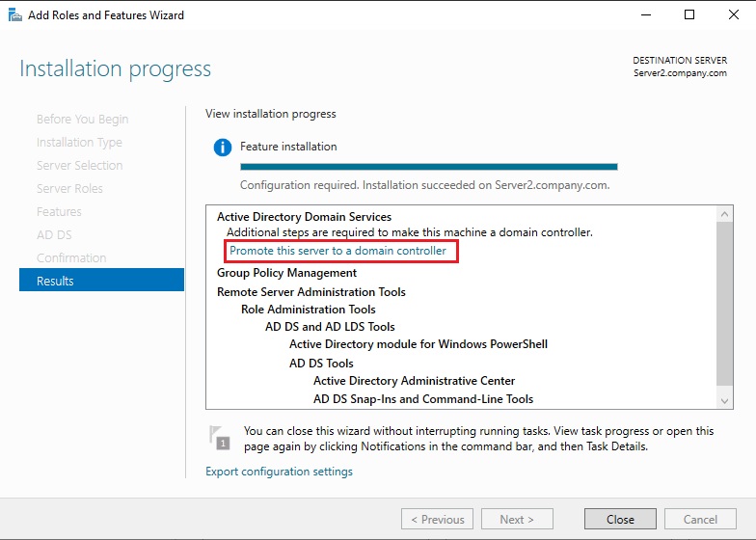756x540 pixels.
Task: Click the wizard icon in title bar
Action: tap(14, 15)
